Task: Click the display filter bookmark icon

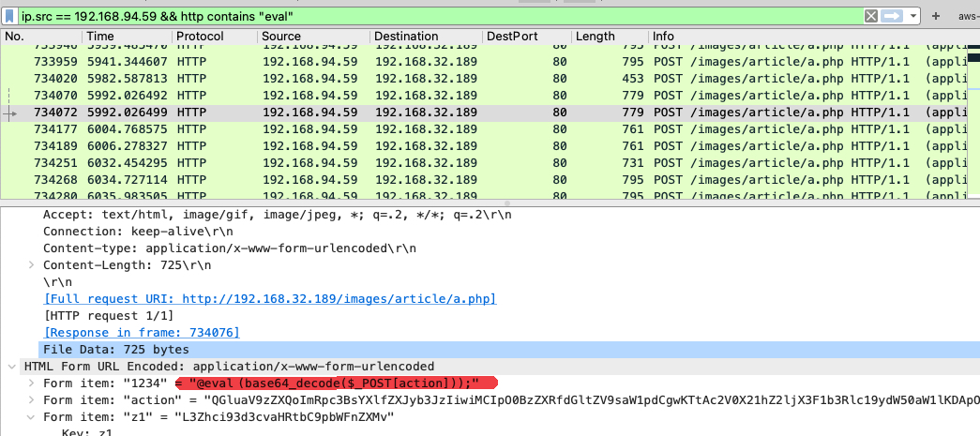Action: (x=10, y=16)
